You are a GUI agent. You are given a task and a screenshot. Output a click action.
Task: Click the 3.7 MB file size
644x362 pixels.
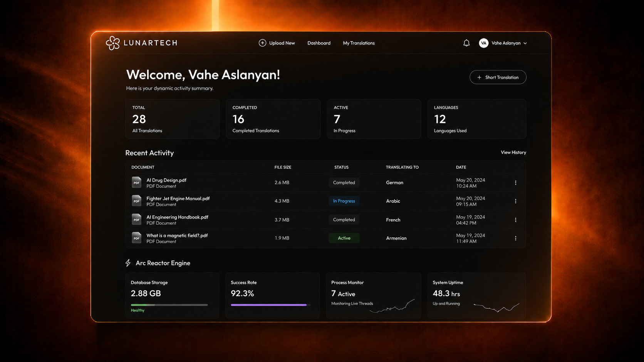pyautogui.click(x=282, y=220)
